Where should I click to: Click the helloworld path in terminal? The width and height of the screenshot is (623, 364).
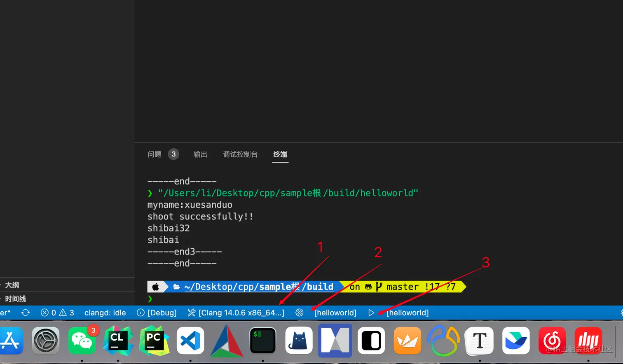pyautogui.click(x=288, y=193)
